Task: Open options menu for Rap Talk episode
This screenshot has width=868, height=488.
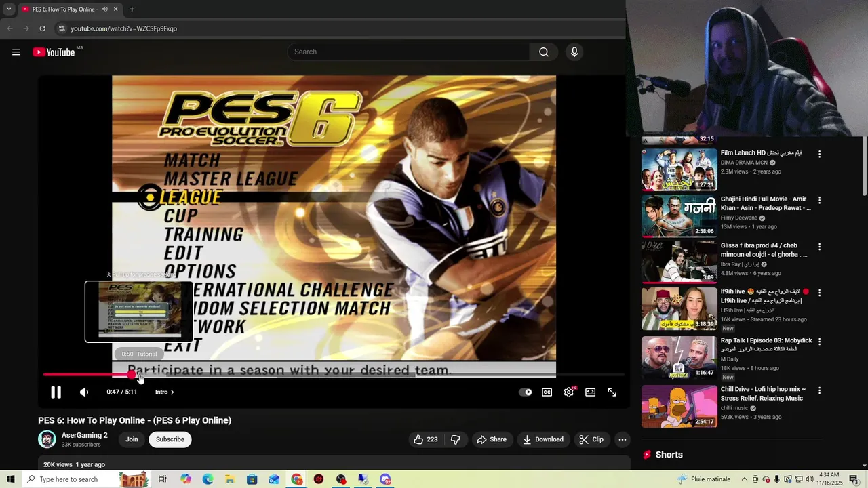Action: (819, 342)
